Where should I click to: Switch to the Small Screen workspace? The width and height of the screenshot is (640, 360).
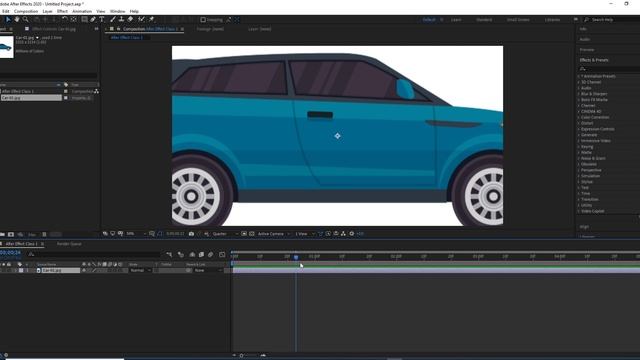point(518,20)
